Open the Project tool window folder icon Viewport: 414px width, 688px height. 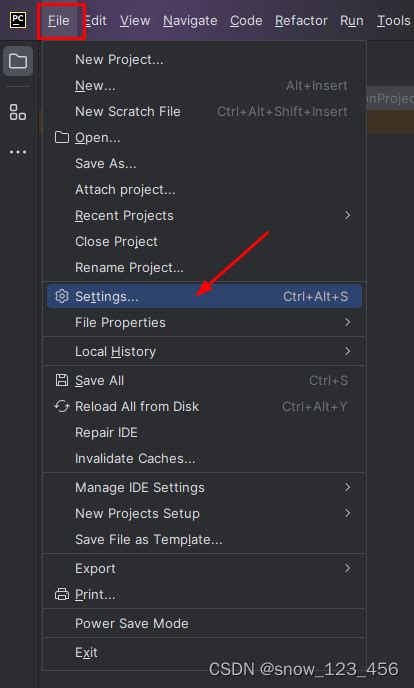coord(18,61)
